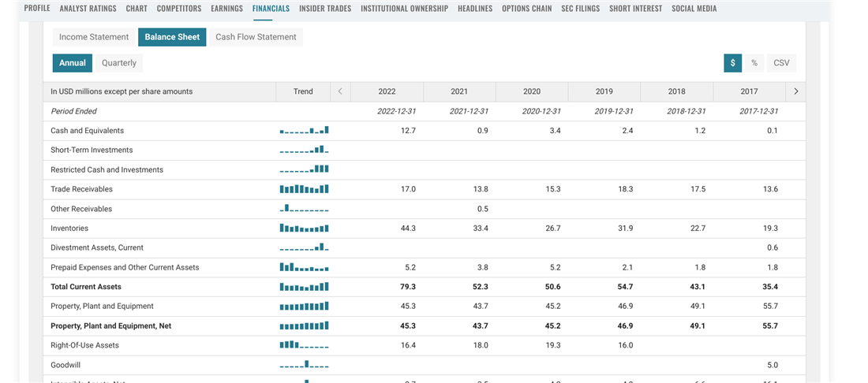This screenshot has height=383, width=868.
Task: Click the left arrow to show newer years
Action: pos(340,91)
